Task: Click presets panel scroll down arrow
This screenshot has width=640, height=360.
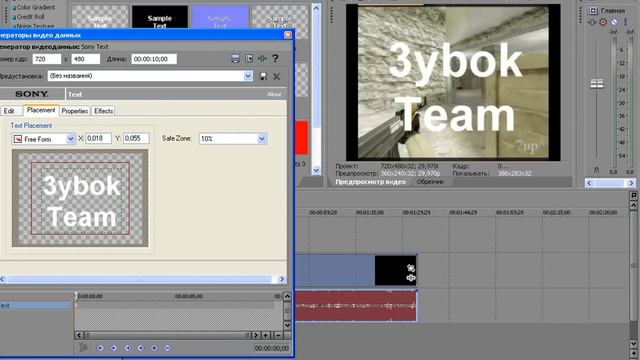Action: pyautogui.click(x=316, y=170)
